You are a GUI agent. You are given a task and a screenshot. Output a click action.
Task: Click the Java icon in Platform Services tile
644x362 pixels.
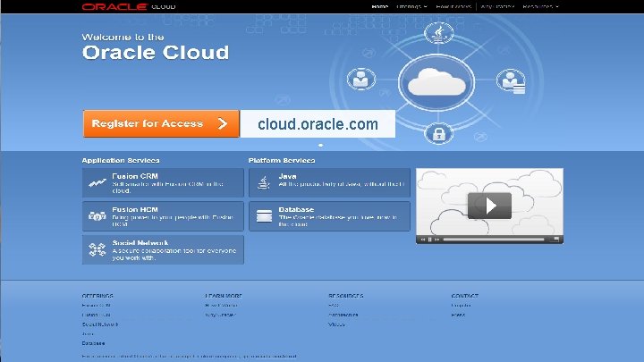tap(264, 182)
